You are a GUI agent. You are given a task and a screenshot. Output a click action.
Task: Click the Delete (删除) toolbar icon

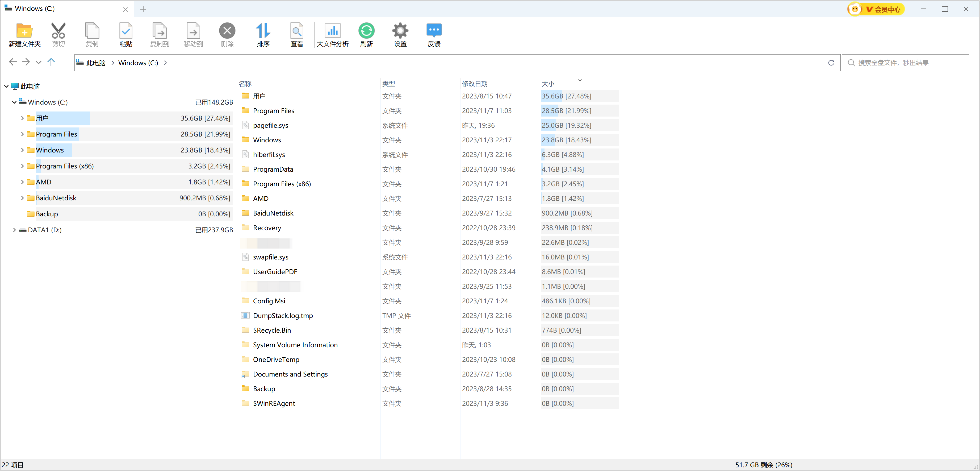click(x=227, y=35)
